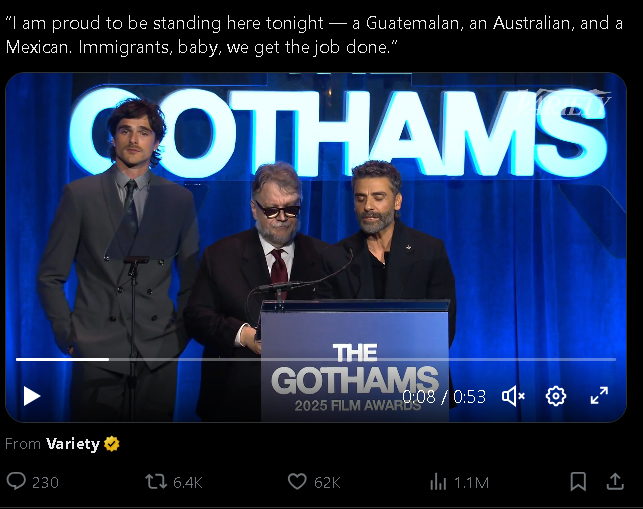Like the post with the heart icon
The height and width of the screenshot is (509, 643).
click(297, 482)
